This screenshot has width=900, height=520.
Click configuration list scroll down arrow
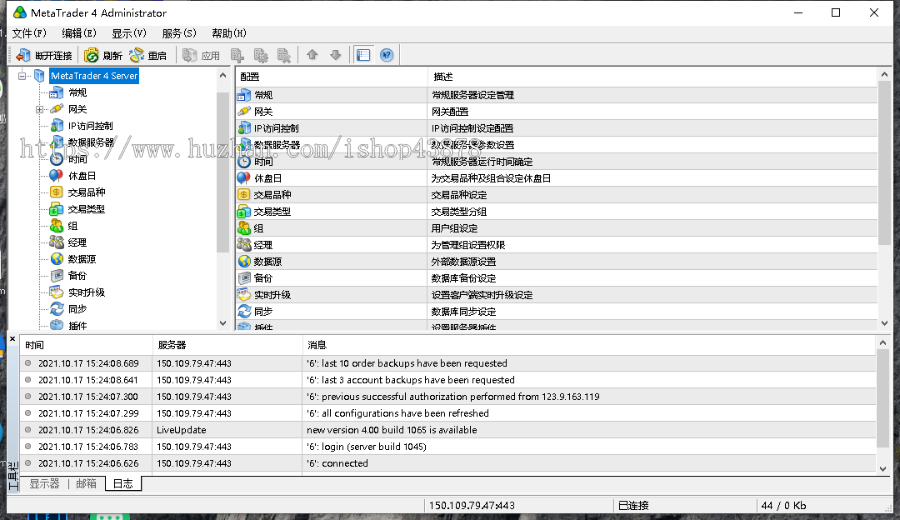pyautogui.click(x=885, y=323)
